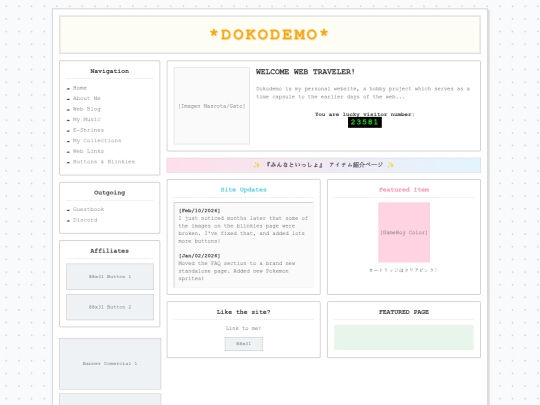Go to Web Links page
Screen dimensions: 540x405
point(88,151)
